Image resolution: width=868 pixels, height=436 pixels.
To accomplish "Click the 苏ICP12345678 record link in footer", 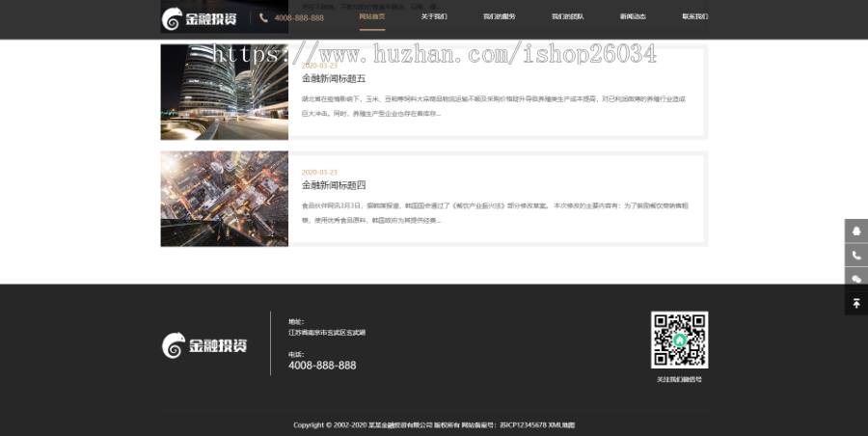I will [523, 425].
